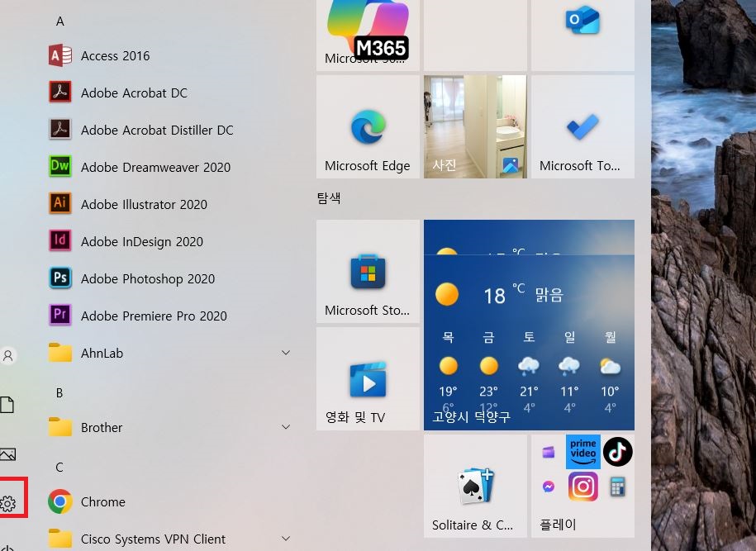Launch the Solitaire & Casual Games tile
The width and height of the screenshot is (756, 551).
475,486
